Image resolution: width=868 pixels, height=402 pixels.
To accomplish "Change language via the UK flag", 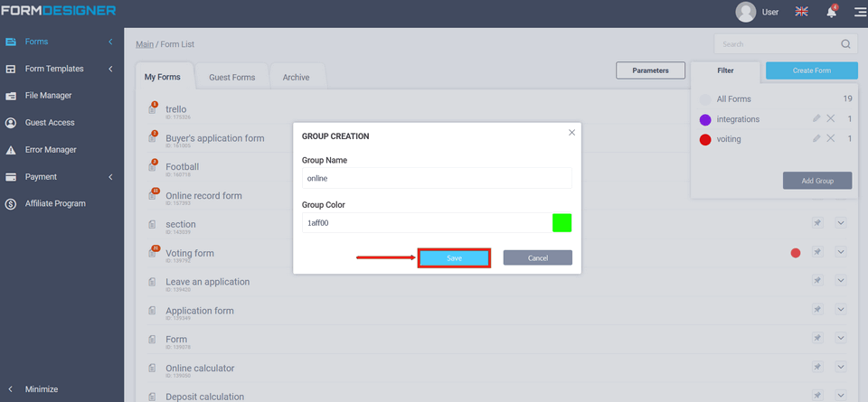I will click(801, 12).
